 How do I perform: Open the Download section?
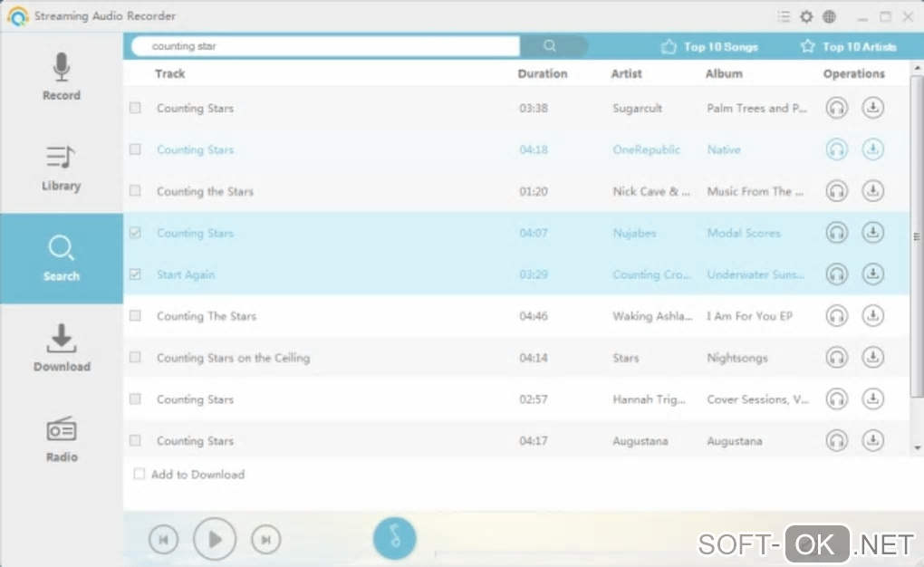click(62, 348)
